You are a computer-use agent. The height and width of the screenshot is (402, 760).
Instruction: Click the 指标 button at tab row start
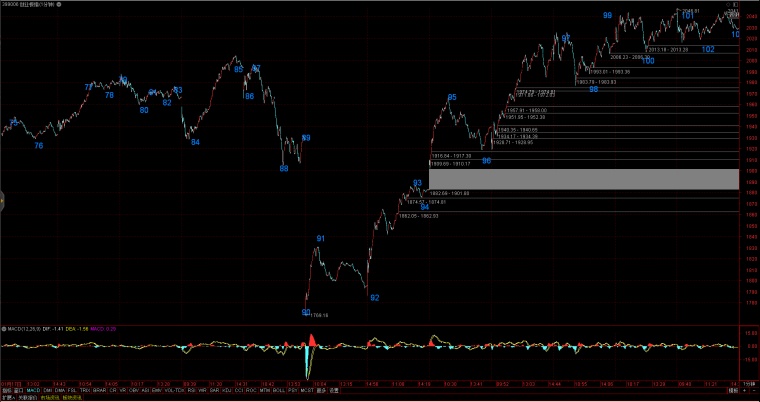(x=7, y=390)
